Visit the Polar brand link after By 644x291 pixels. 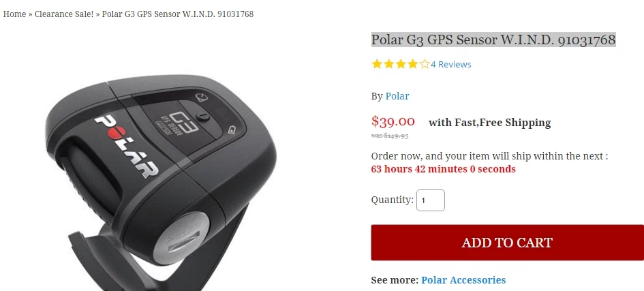[x=397, y=96]
